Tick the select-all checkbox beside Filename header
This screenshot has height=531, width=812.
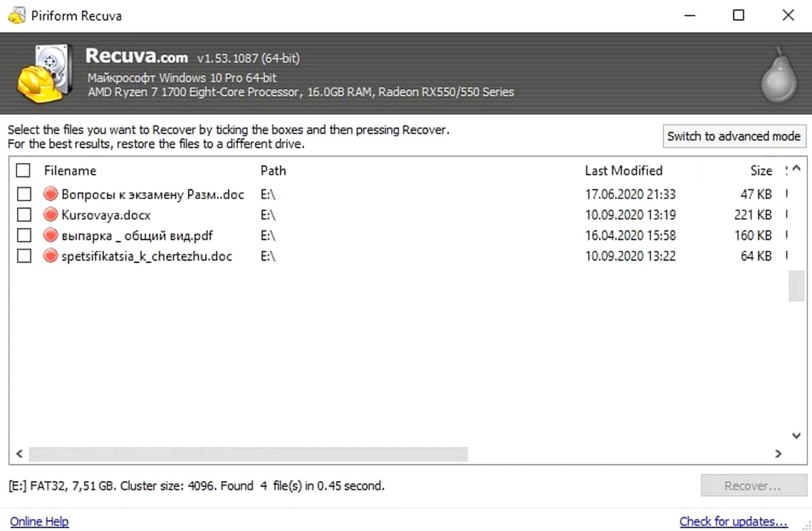(x=24, y=170)
